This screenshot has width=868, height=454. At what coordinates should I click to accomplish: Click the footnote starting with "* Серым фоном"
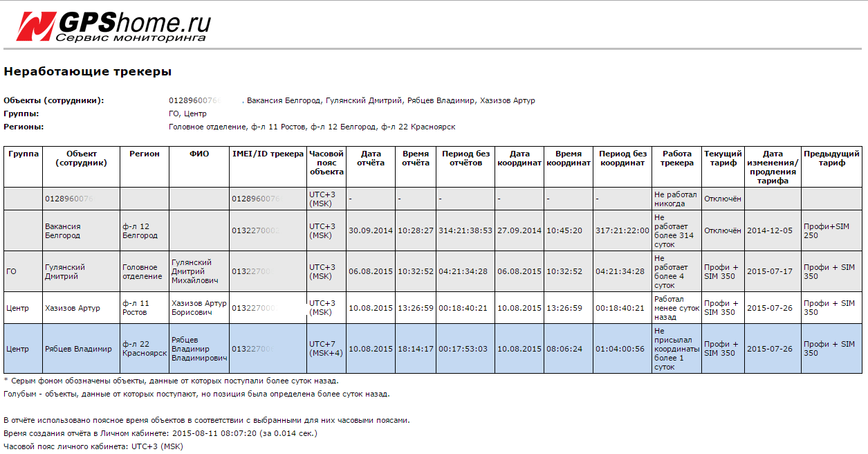click(172, 381)
